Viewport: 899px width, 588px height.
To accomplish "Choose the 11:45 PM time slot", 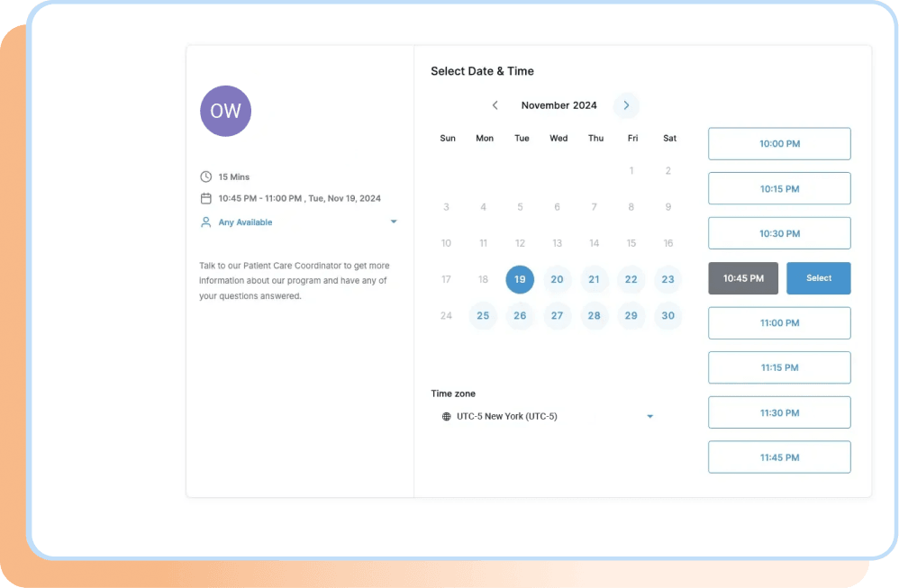I will pos(778,457).
